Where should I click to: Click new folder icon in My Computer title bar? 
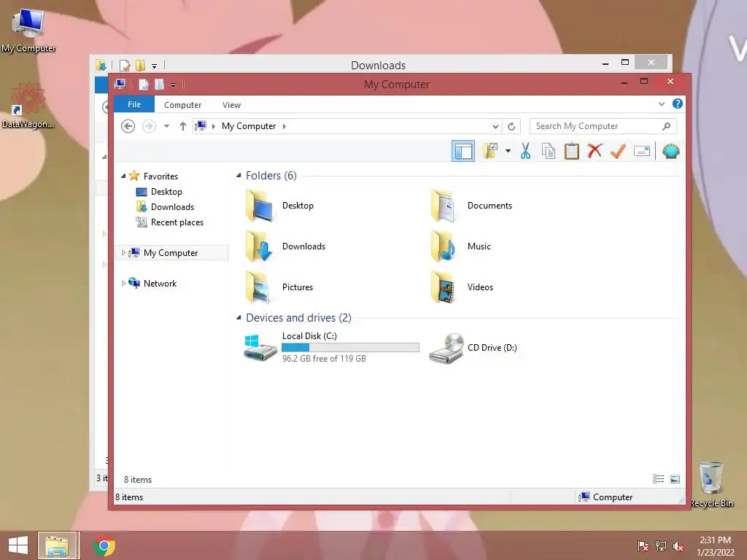click(x=159, y=85)
